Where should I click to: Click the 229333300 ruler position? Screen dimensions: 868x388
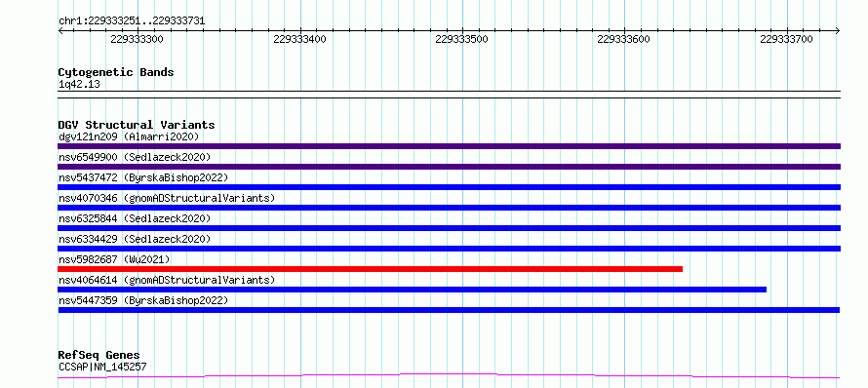coord(137,39)
